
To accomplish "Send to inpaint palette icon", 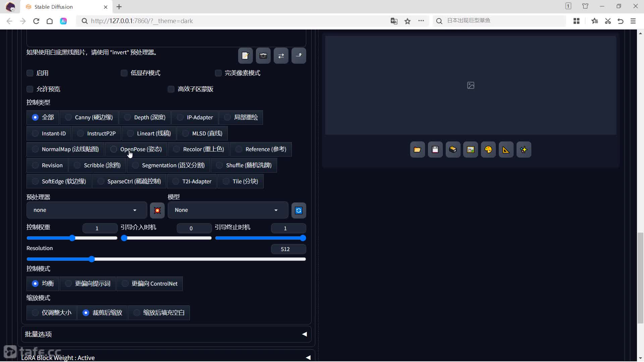I will (x=488, y=150).
